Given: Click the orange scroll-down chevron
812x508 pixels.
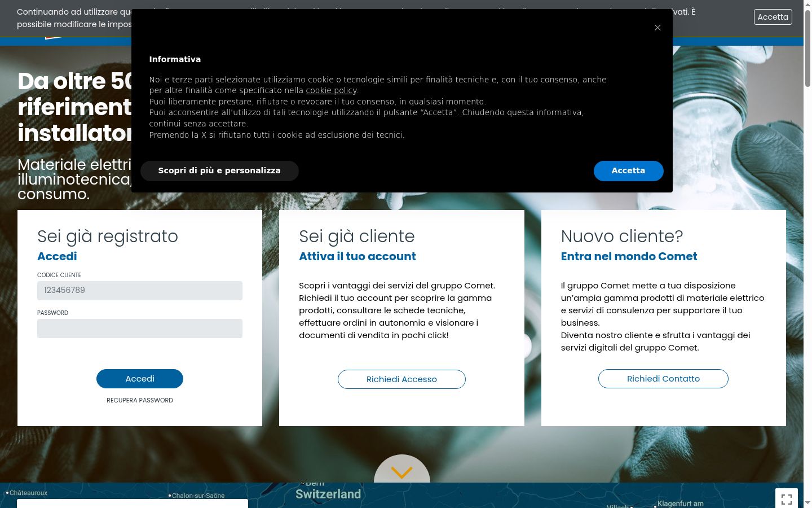Looking at the screenshot, I should click(x=401, y=472).
